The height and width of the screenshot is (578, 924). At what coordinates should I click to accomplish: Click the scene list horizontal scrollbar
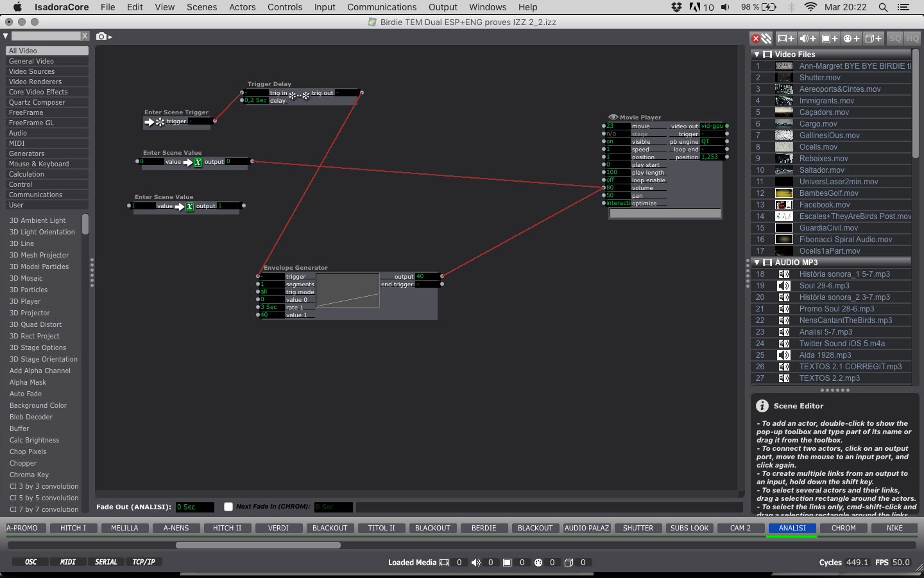258,545
